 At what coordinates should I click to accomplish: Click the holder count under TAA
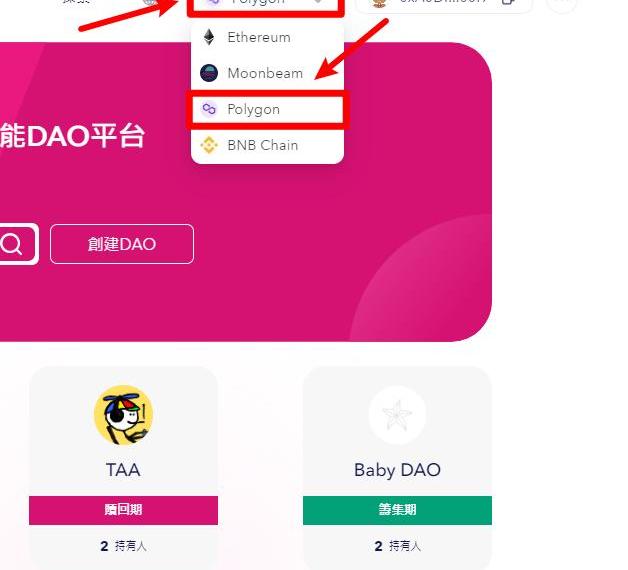[x=123, y=546]
